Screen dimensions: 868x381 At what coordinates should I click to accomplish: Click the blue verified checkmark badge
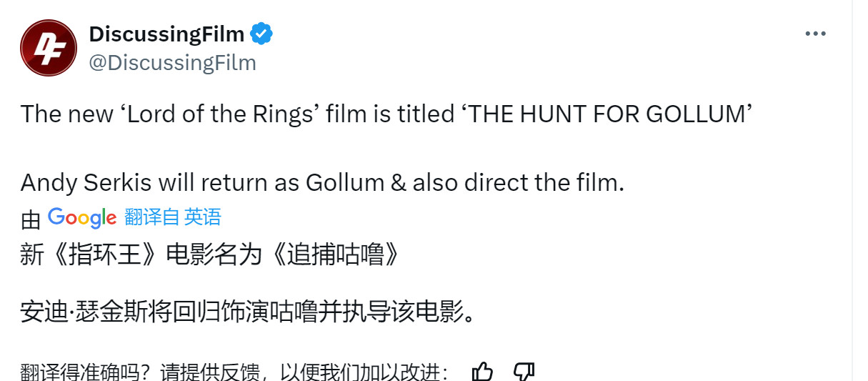[x=261, y=34]
